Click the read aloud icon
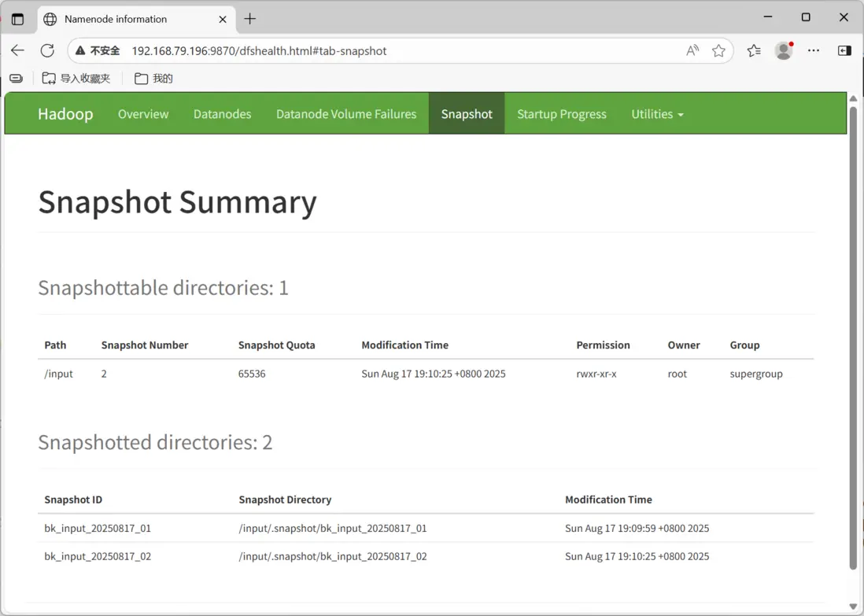 pos(692,50)
